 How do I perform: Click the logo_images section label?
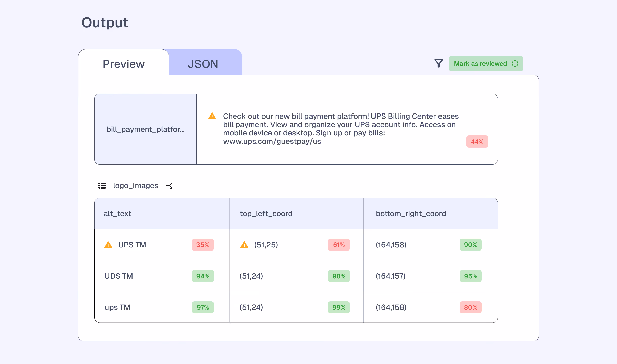pyautogui.click(x=136, y=186)
